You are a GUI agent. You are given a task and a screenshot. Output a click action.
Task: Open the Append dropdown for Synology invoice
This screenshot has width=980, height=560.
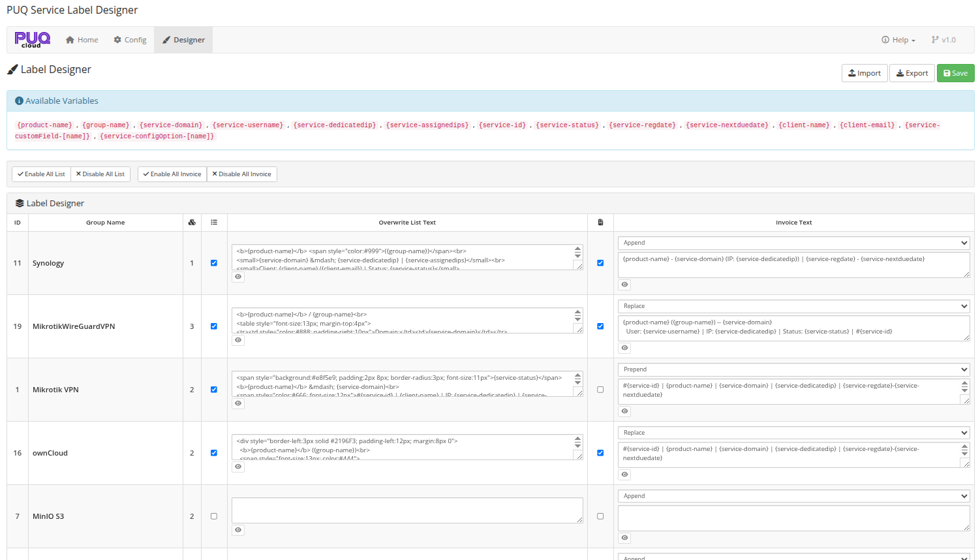[793, 242]
